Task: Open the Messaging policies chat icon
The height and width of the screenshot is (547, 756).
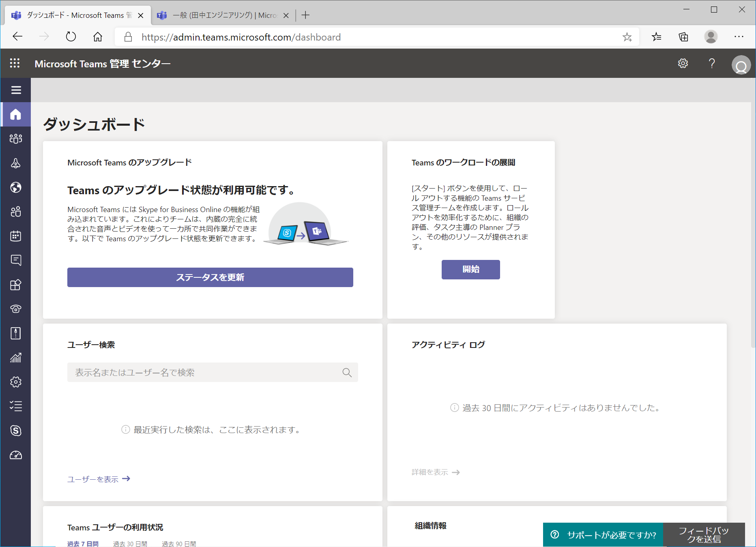Action: [x=16, y=260]
